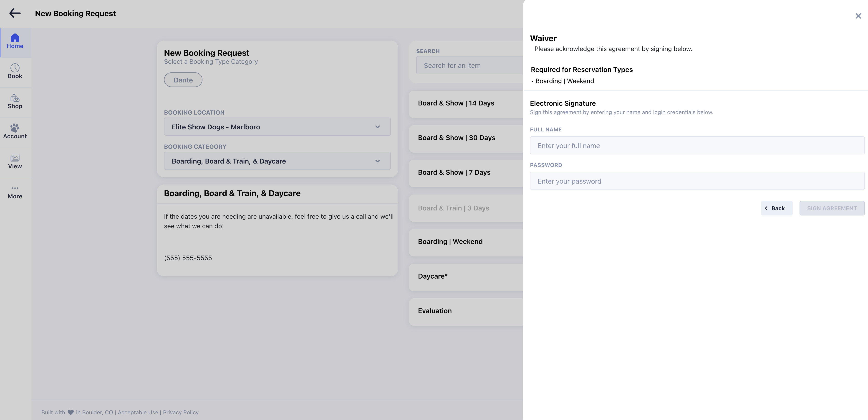Image resolution: width=868 pixels, height=420 pixels.
Task: Click the Back chevron button
Action: coord(776,208)
